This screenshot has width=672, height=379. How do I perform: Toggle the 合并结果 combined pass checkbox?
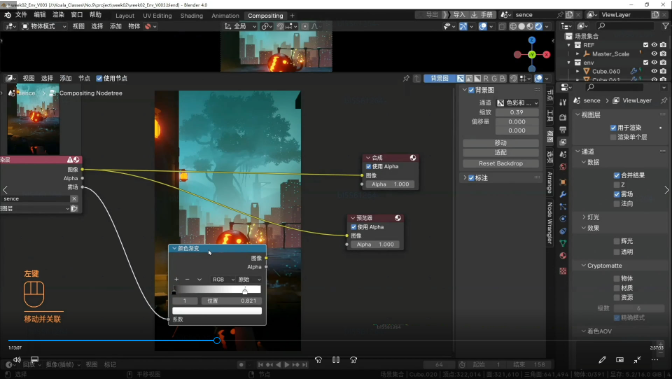(616, 175)
